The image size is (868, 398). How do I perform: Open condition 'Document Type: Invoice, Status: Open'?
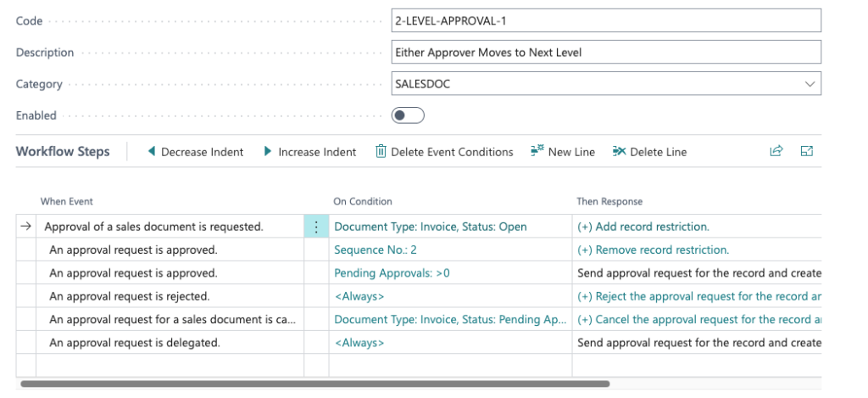click(431, 227)
